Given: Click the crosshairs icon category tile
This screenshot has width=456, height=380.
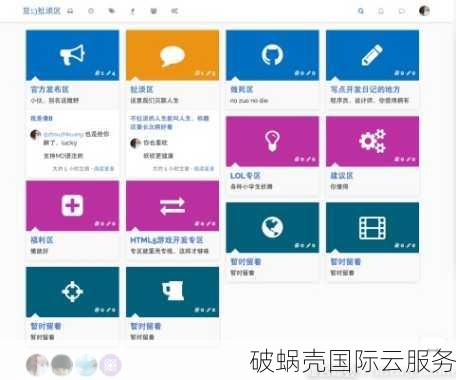Looking at the screenshot, I should (x=72, y=292).
